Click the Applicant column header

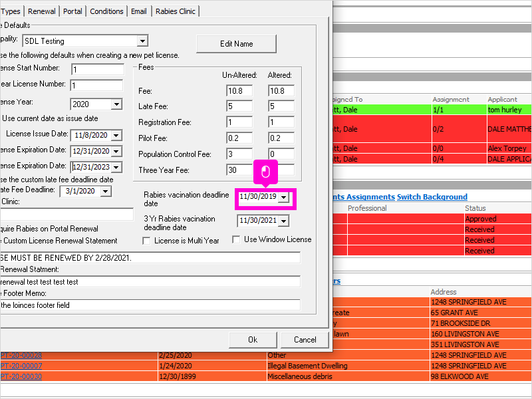coord(509,99)
